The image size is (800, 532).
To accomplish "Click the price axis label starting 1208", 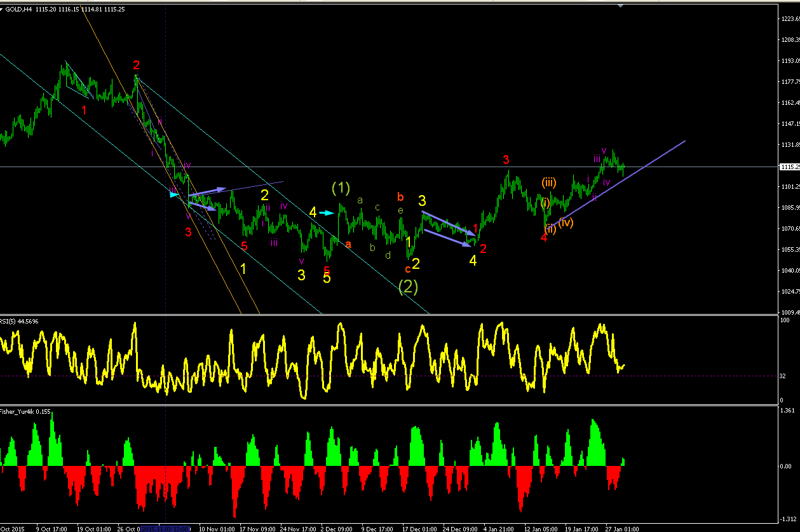I will (x=790, y=39).
